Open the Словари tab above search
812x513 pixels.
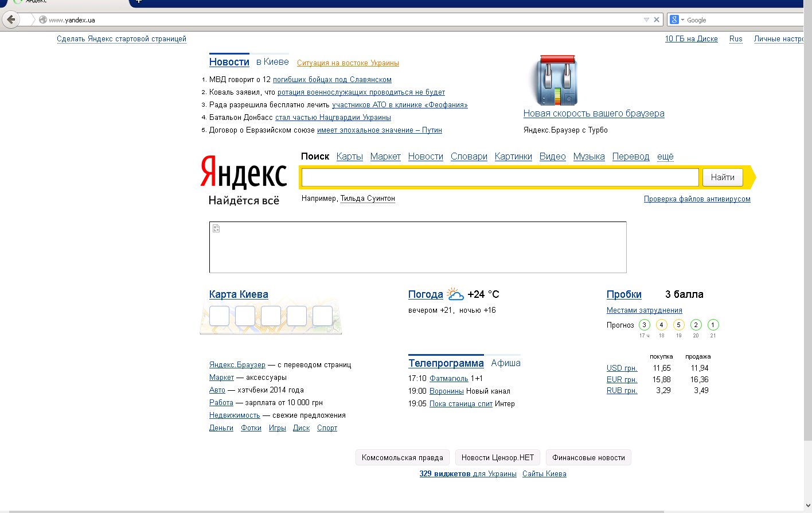[x=469, y=157]
